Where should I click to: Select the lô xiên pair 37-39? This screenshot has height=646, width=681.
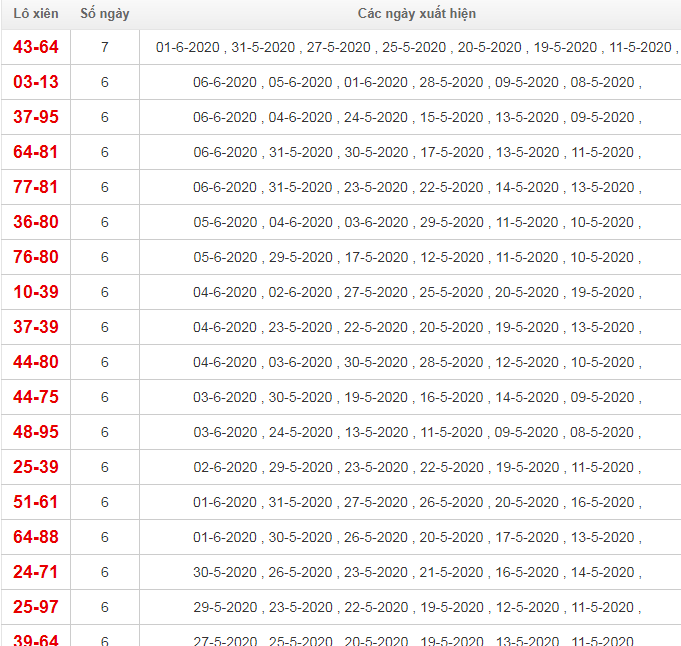click(x=36, y=327)
